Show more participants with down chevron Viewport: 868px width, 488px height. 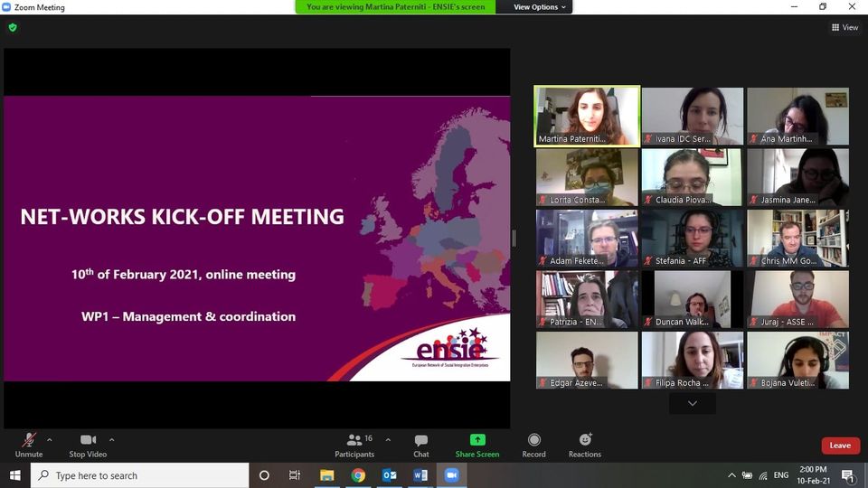[693, 403]
